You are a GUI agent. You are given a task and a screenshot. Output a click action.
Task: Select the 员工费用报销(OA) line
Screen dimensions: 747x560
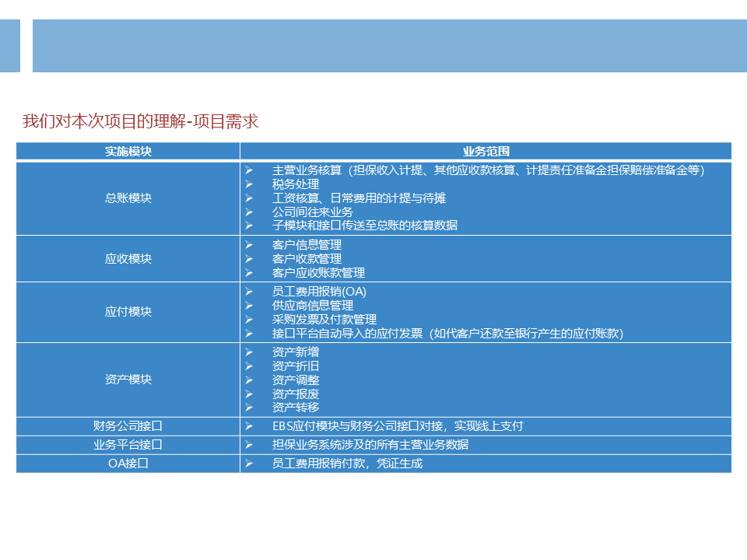[319, 292]
